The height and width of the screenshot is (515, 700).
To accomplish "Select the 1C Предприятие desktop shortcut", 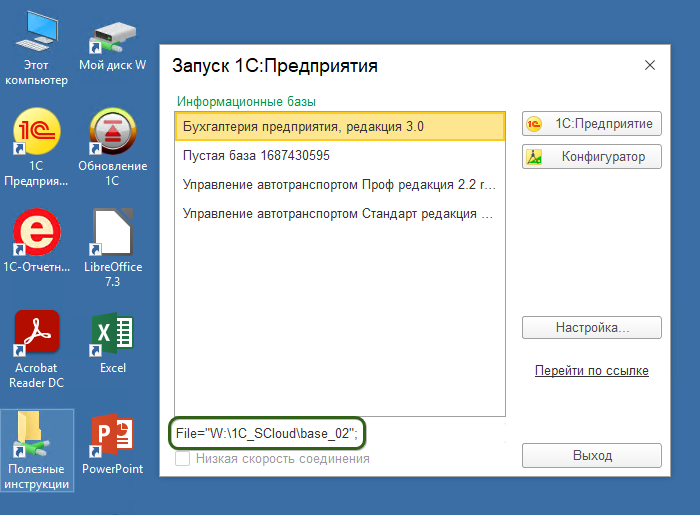I will tap(37, 147).
